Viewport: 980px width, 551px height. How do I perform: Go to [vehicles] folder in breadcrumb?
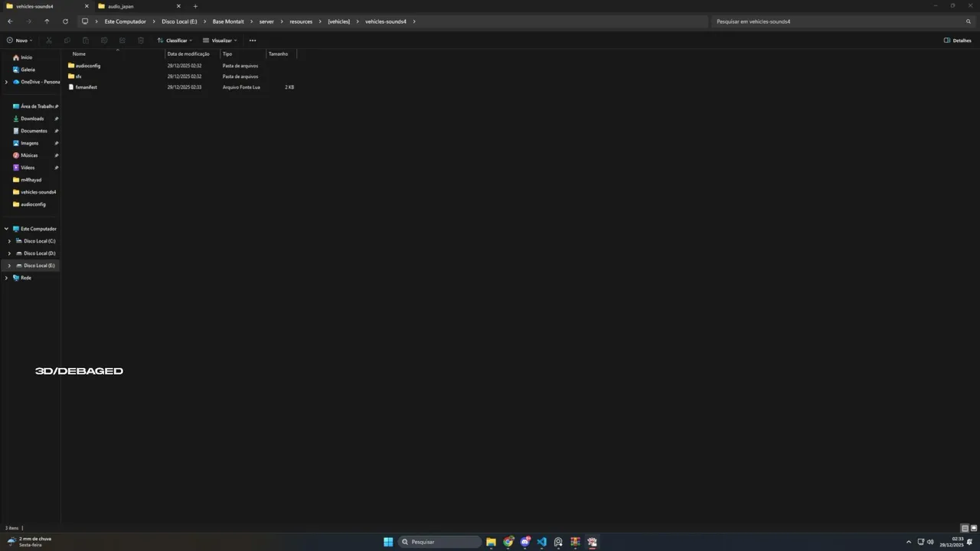coord(338,21)
